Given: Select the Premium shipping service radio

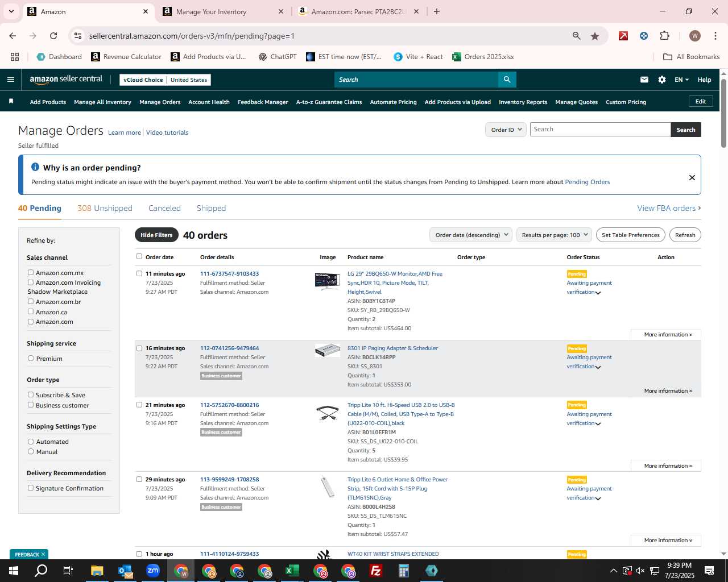Looking at the screenshot, I should tap(31, 358).
